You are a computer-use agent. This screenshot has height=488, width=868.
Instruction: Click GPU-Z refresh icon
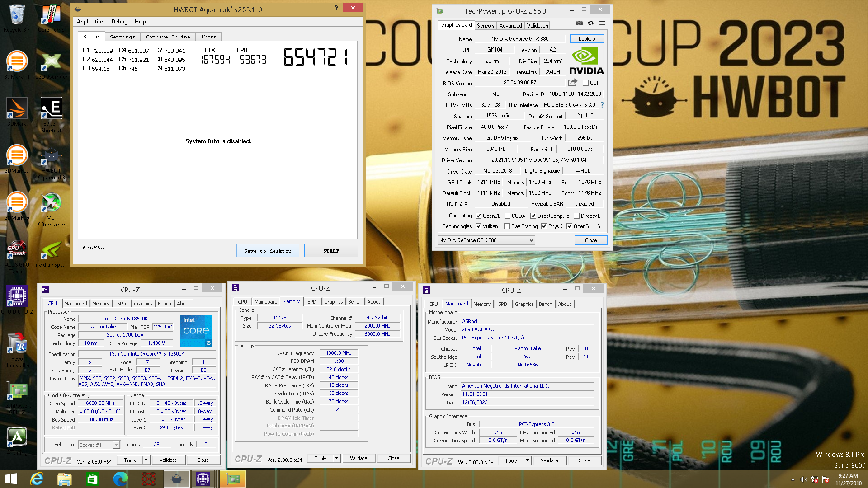point(590,23)
